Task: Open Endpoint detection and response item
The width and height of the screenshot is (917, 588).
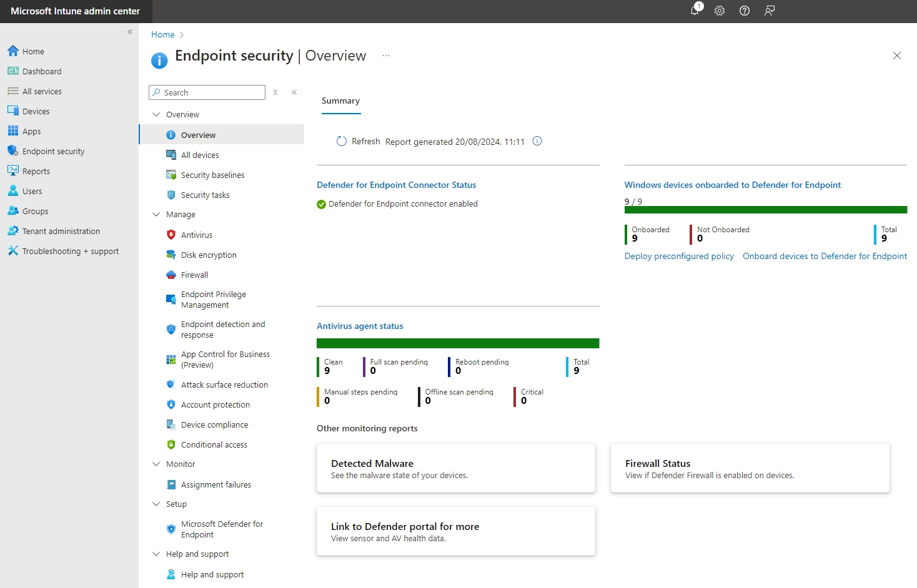Action: click(x=222, y=330)
